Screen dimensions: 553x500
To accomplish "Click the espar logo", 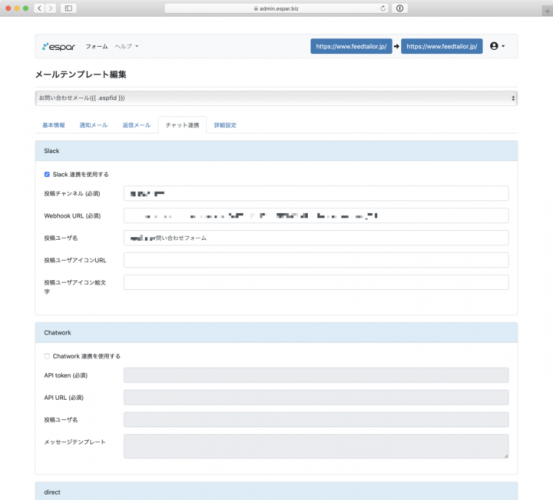I will [59, 47].
